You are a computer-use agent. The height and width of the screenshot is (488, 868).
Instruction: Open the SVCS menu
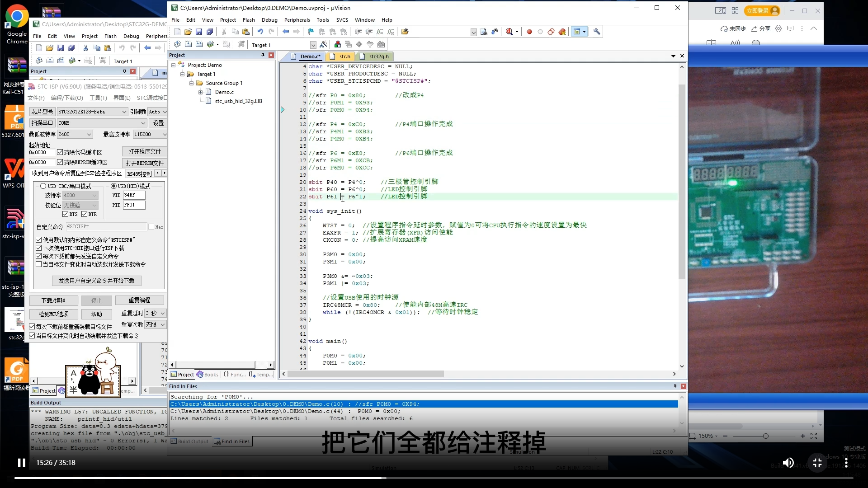342,20
